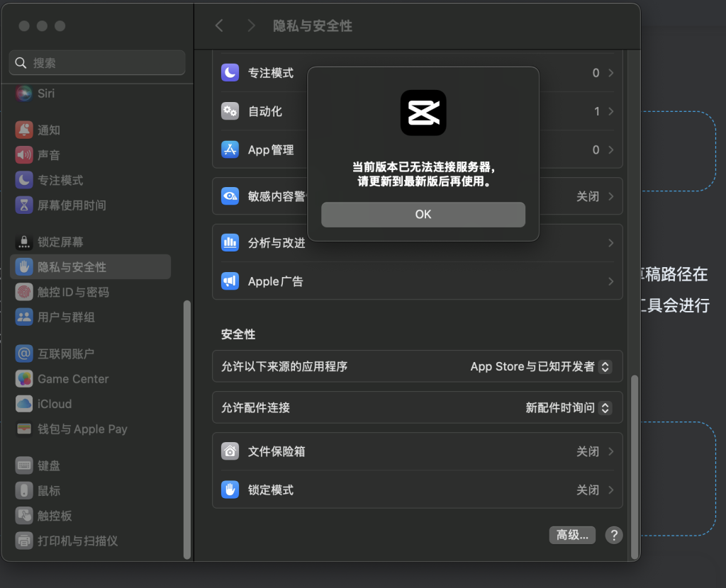The image size is (726, 588).
Task: Click the Apple 广告 megaphone icon
Action: point(229,281)
